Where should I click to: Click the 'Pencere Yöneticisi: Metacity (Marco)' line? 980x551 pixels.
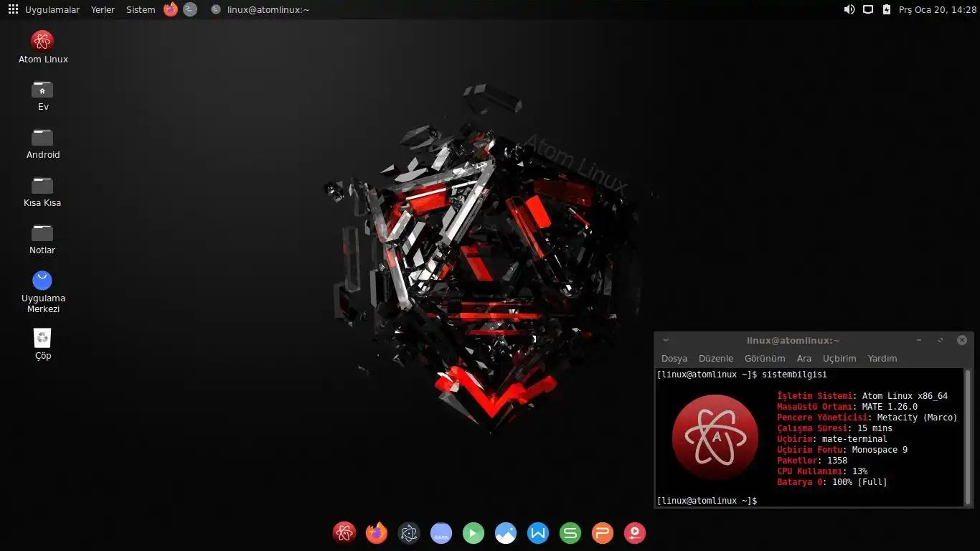pyautogui.click(x=867, y=418)
